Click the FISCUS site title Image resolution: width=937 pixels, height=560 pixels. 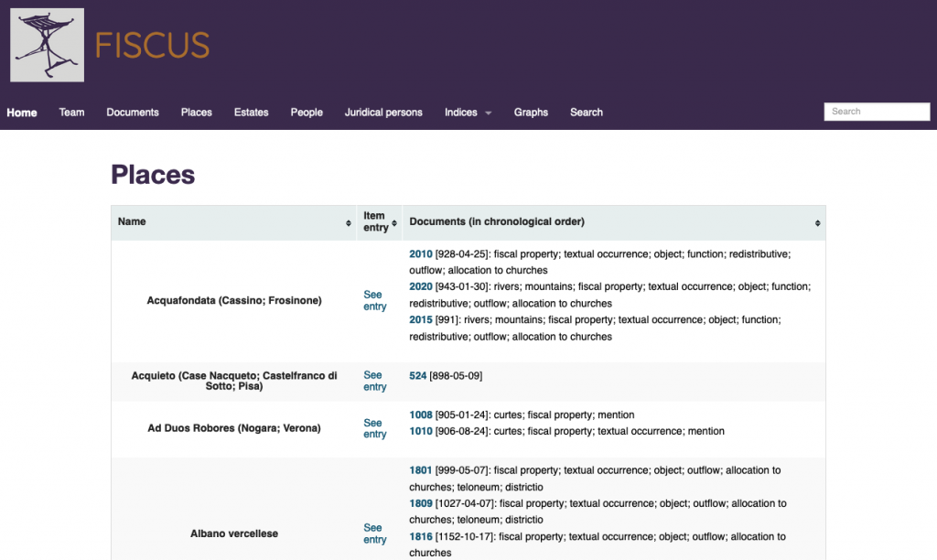[153, 46]
